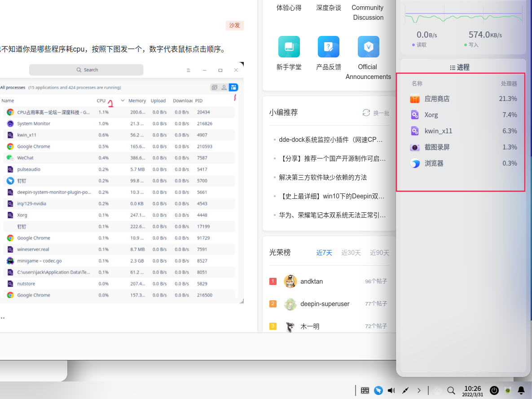Click the WeChat row in embedded screenshot
The width and height of the screenshot is (532, 399).
click(x=119, y=158)
